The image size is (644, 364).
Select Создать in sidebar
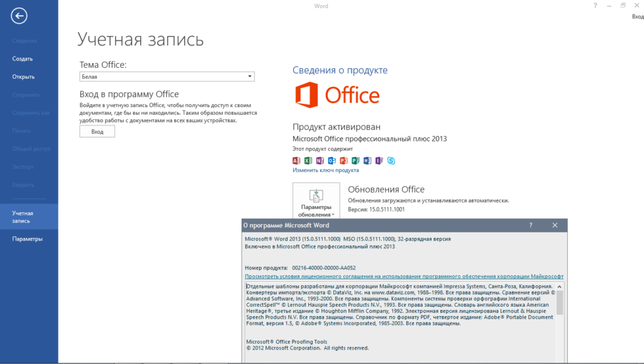point(22,59)
